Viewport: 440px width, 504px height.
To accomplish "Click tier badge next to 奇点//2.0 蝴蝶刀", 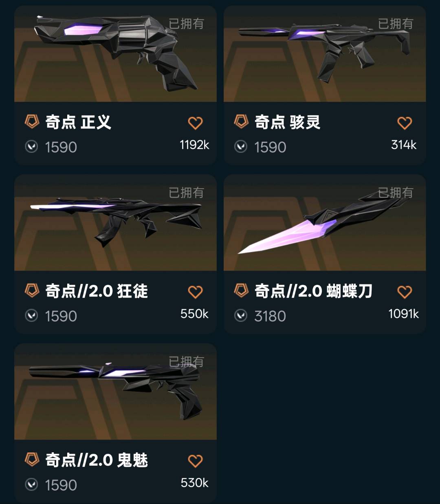I will pyautogui.click(x=241, y=291).
